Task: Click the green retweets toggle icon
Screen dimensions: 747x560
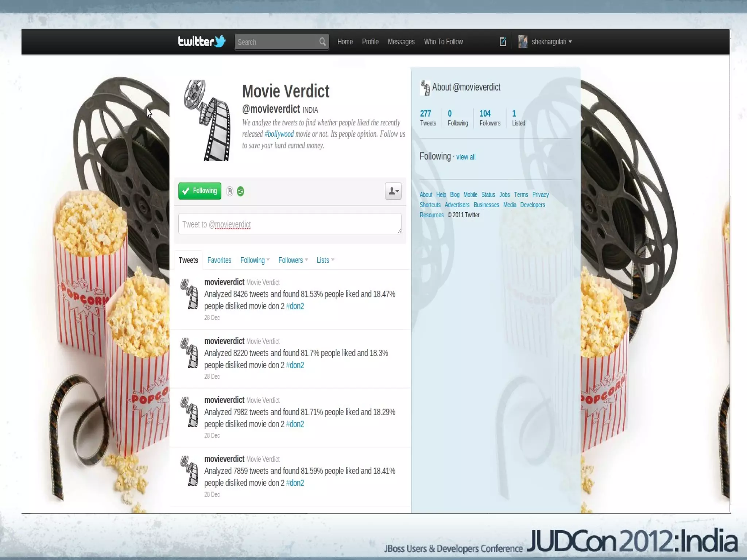Action: 240,191
